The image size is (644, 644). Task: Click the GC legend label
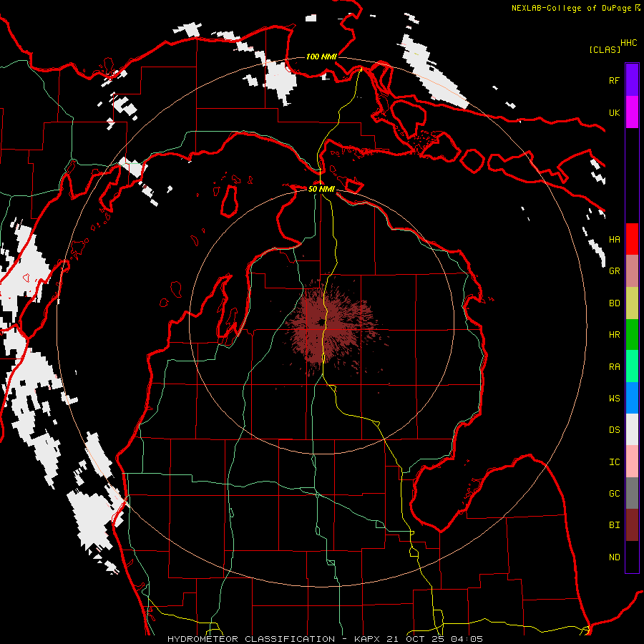(x=614, y=494)
